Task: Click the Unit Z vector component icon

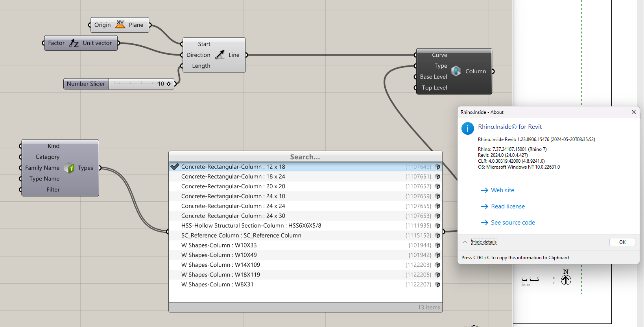Action: [74, 43]
